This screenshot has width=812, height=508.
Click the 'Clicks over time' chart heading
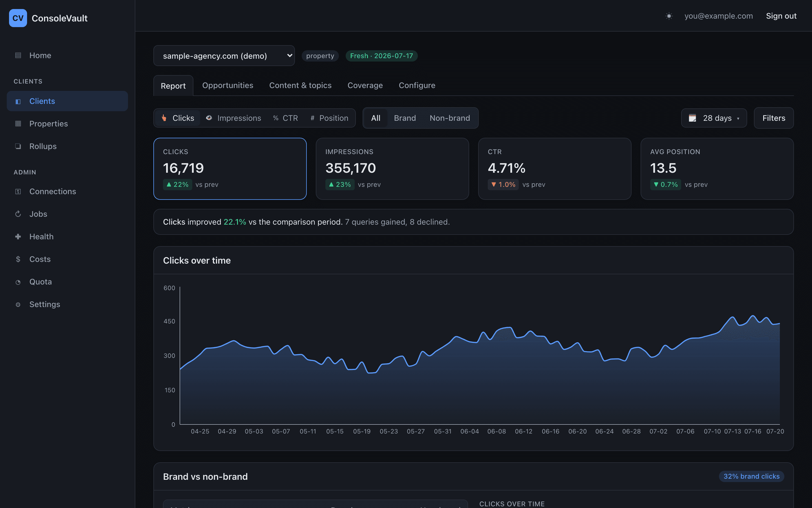point(197,260)
